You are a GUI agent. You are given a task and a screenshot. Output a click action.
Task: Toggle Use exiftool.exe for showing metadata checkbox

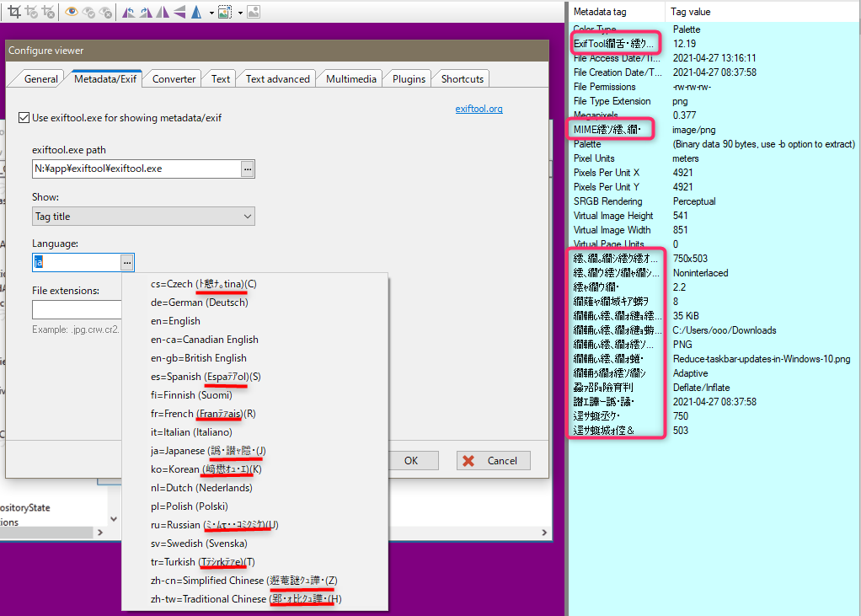click(x=24, y=117)
